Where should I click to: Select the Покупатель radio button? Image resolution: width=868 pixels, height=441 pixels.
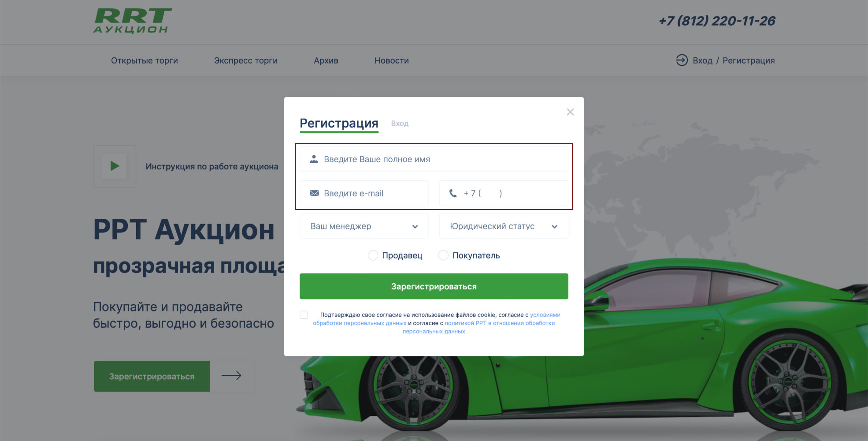coord(443,255)
